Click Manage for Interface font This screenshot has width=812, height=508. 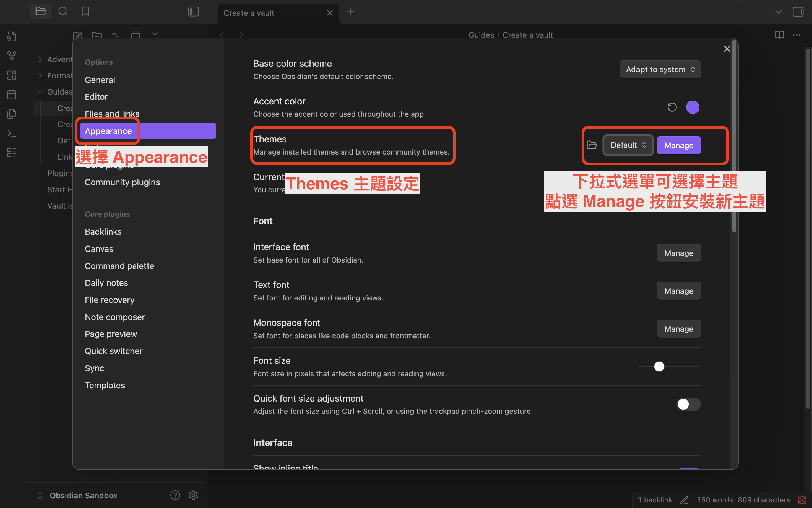(679, 253)
